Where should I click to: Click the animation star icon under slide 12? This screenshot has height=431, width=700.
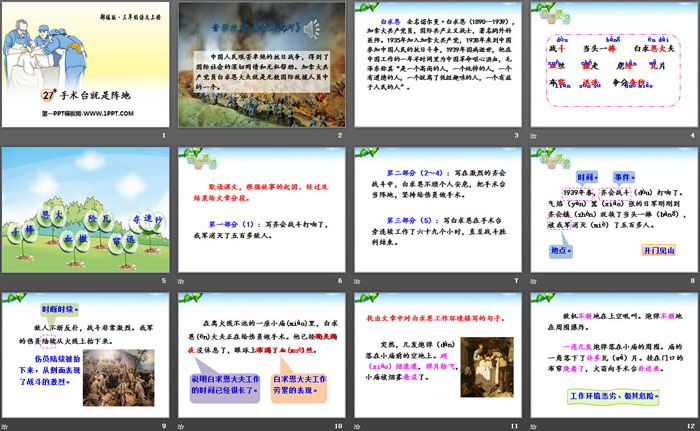coord(533,427)
